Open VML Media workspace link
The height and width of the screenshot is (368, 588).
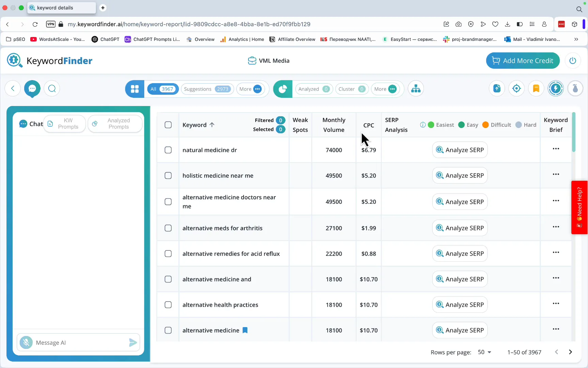click(269, 61)
